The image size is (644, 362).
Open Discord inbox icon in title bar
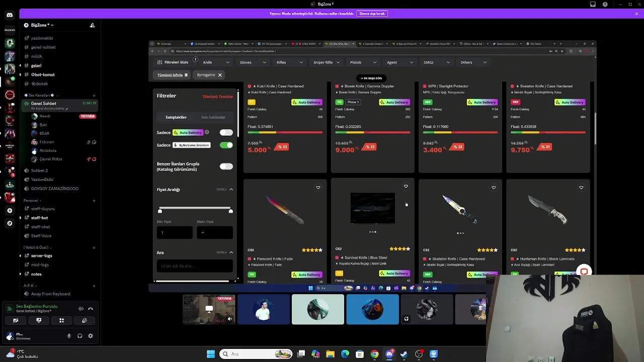point(593,5)
